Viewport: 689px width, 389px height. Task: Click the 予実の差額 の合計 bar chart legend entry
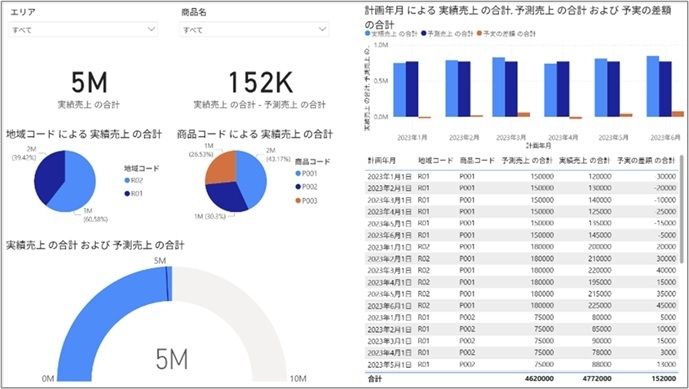[506, 33]
